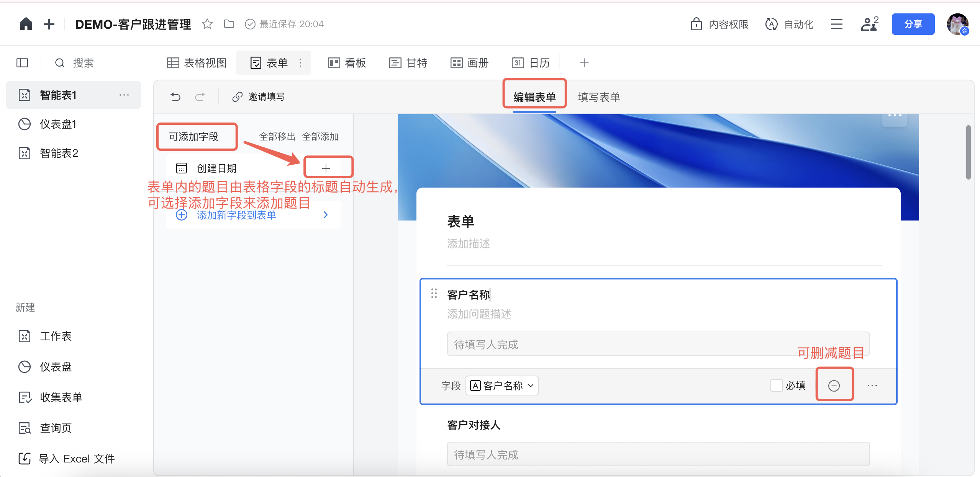Add 创建日期 field with plus icon
This screenshot has width=980, height=477.
pos(326,168)
